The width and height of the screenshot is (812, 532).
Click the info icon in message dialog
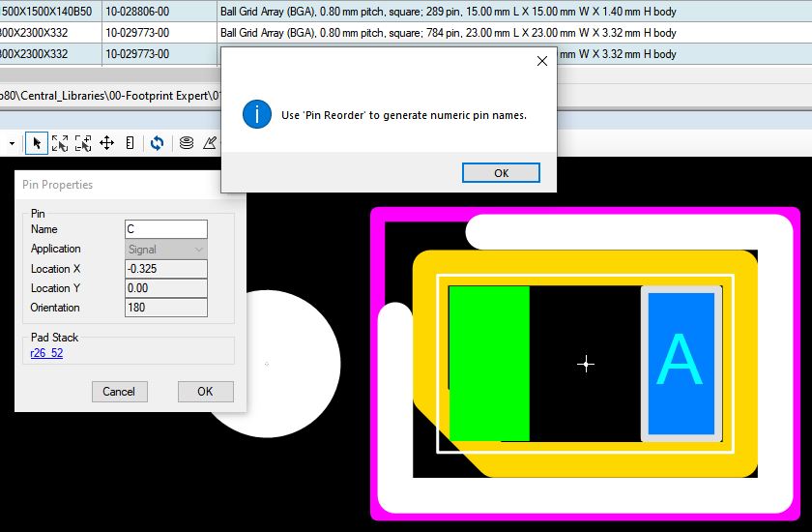pos(257,114)
